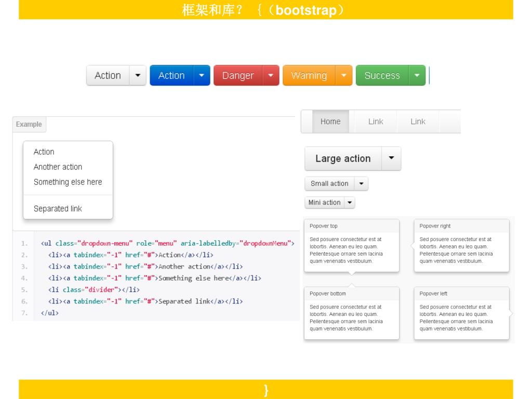Viewport: 532px width, 399px height.
Task: Expand the Warning caret dropdown
Action: click(x=344, y=75)
